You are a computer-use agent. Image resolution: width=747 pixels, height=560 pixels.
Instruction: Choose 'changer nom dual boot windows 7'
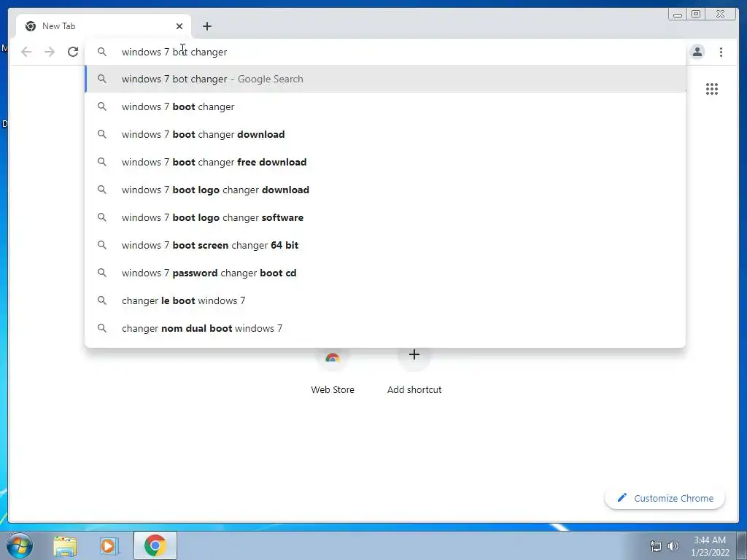[385, 328]
